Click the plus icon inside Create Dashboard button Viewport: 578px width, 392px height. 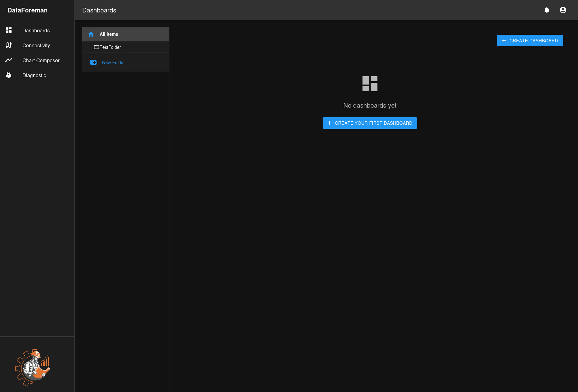pos(504,40)
